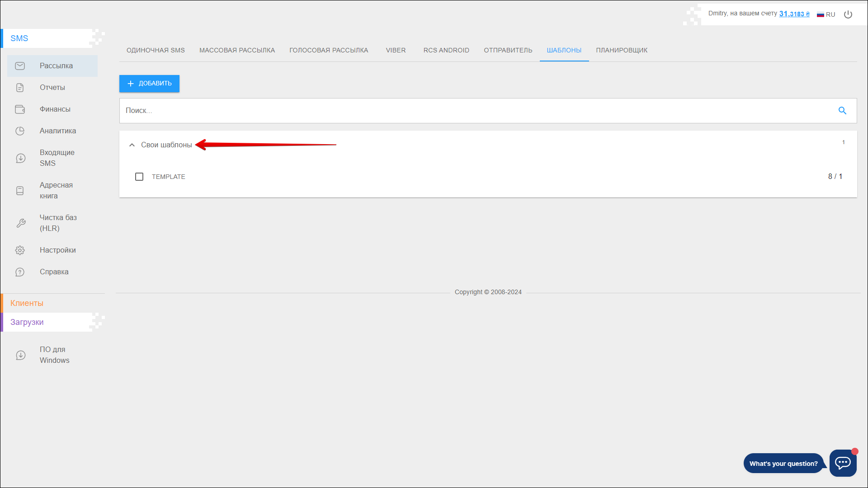Switch to the Планировщик tab

(x=622, y=50)
